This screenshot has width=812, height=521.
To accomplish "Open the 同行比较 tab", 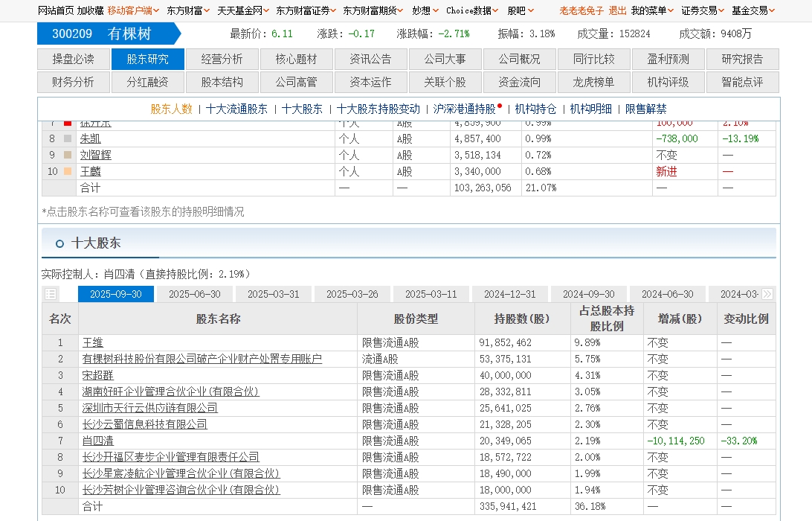I will tap(594, 59).
